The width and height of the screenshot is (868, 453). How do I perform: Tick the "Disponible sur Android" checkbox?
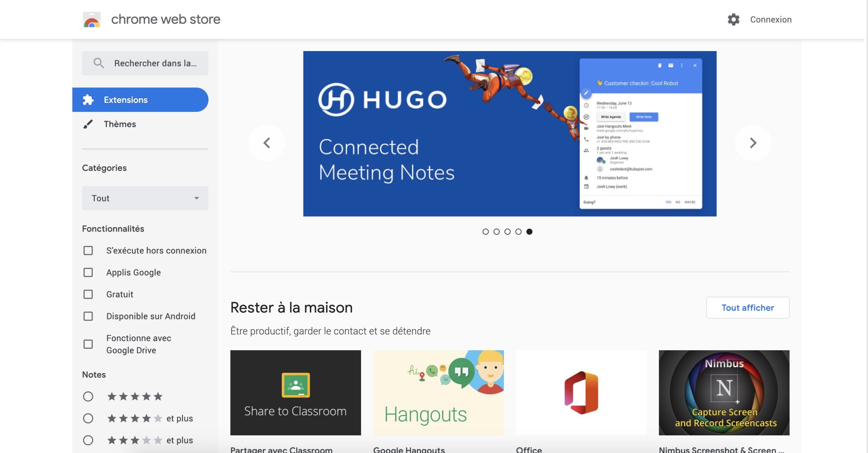(x=88, y=316)
